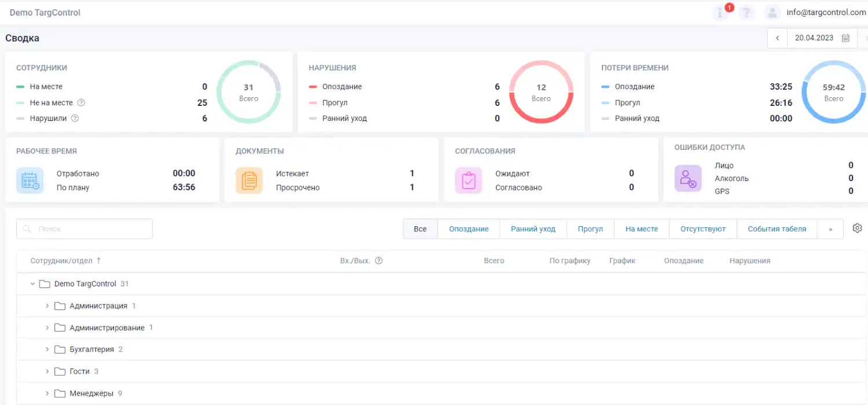The width and height of the screenshot is (868, 405).
Task: Expand the Администрация department
Action: tap(47, 306)
